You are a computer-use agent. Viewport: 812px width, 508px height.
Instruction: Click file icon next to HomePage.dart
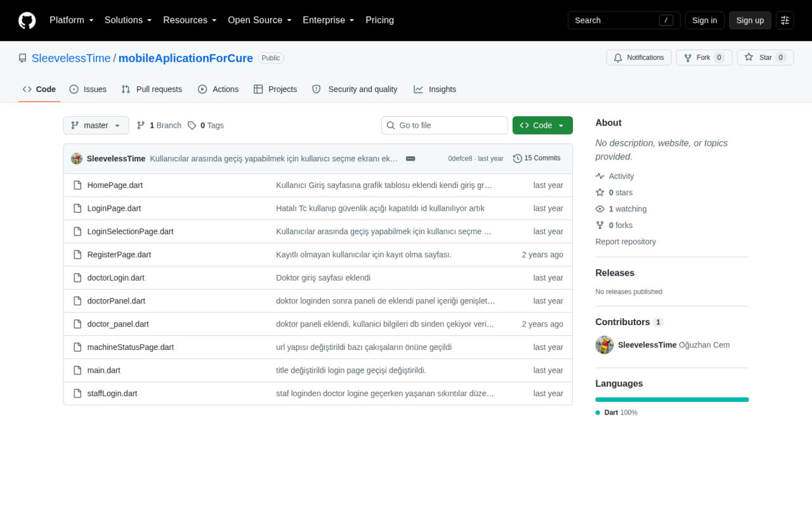[x=77, y=185]
